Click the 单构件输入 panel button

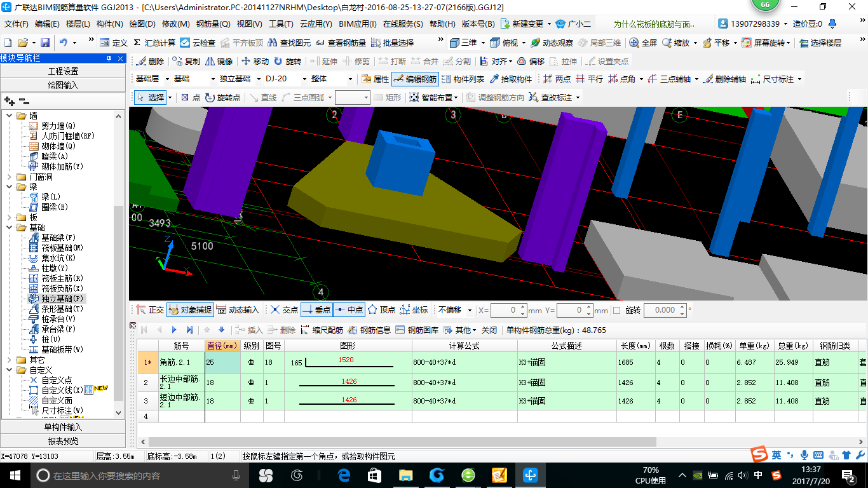pyautogui.click(x=64, y=427)
